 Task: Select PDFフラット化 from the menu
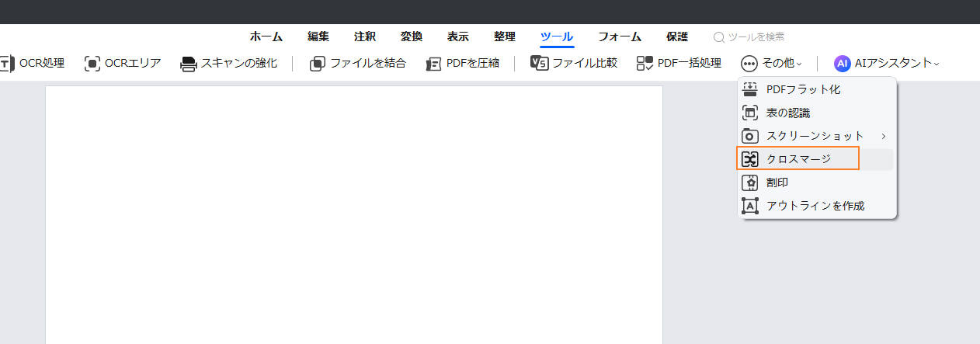pos(817,89)
